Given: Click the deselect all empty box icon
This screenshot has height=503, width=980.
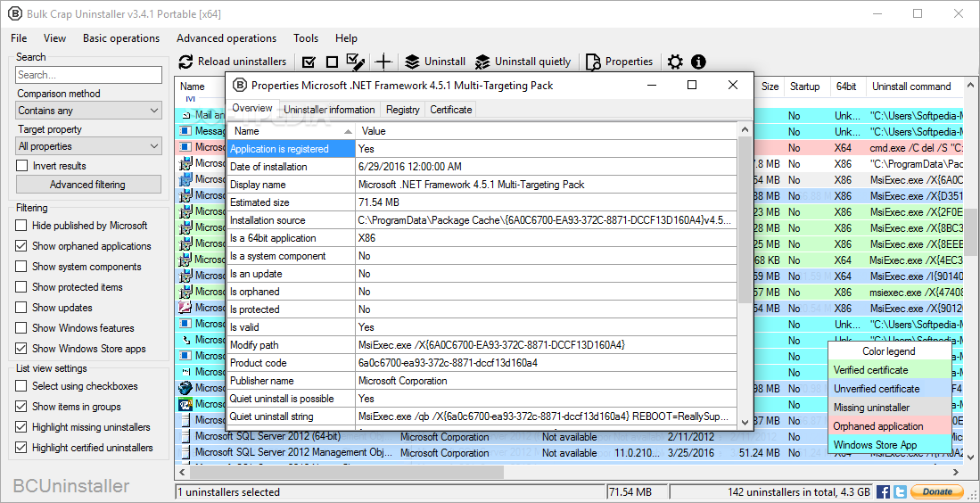Looking at the screenshot, I should pyautogui.click(x=332, y=62).
